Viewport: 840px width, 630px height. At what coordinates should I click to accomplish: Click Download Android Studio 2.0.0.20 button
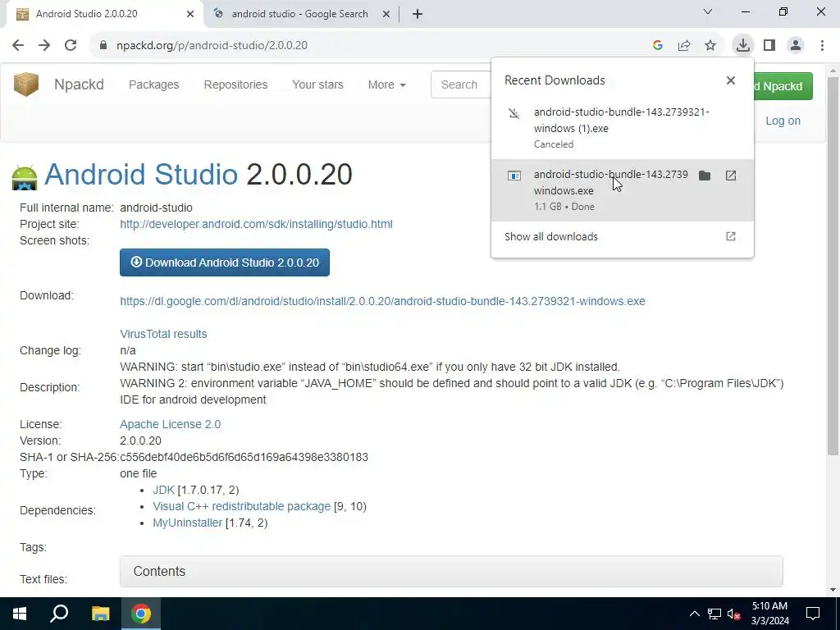click(x=225, y=262)
